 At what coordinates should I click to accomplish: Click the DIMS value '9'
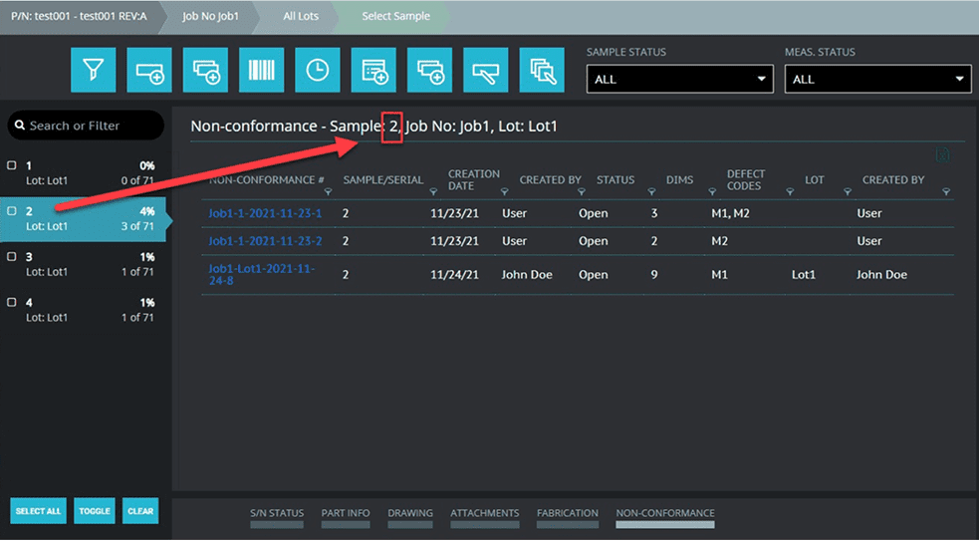(x=654, y=275)
